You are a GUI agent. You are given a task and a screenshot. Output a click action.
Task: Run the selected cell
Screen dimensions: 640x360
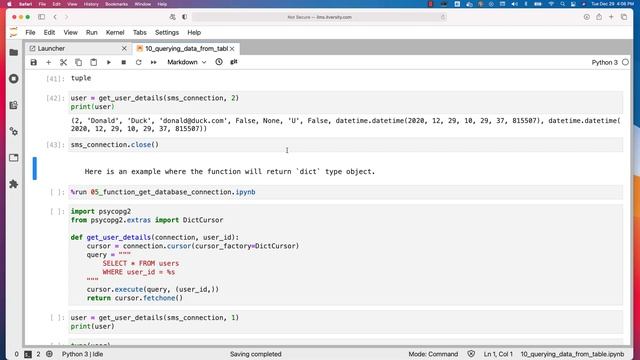coord(109,62)
